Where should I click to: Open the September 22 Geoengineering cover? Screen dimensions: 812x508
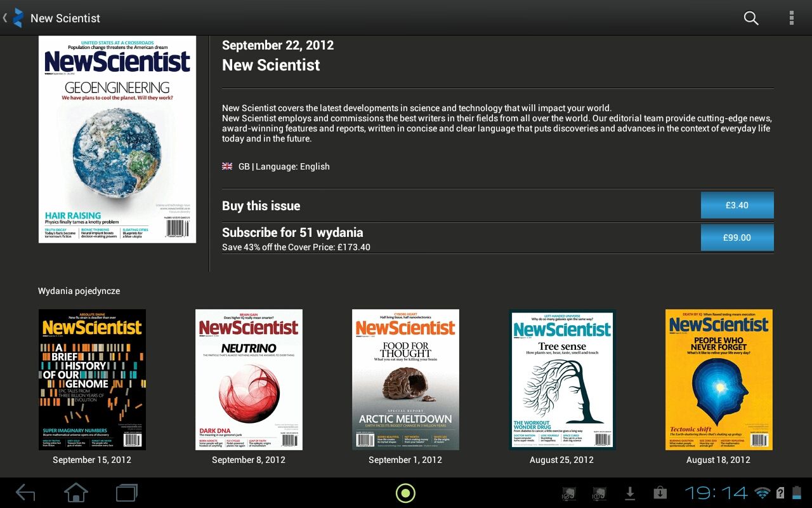click(x=117, y=139)
